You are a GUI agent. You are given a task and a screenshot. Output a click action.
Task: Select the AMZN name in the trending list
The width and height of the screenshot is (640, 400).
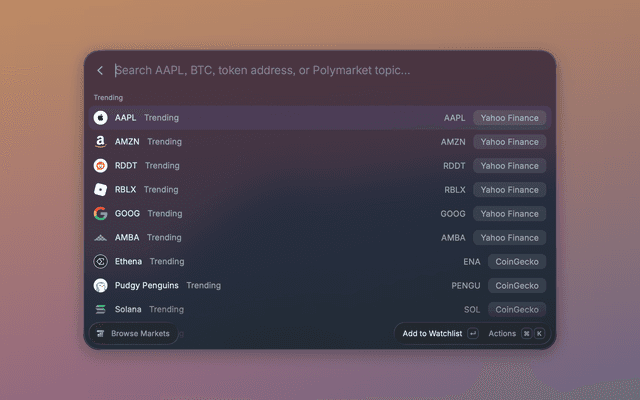click(127, 142)
